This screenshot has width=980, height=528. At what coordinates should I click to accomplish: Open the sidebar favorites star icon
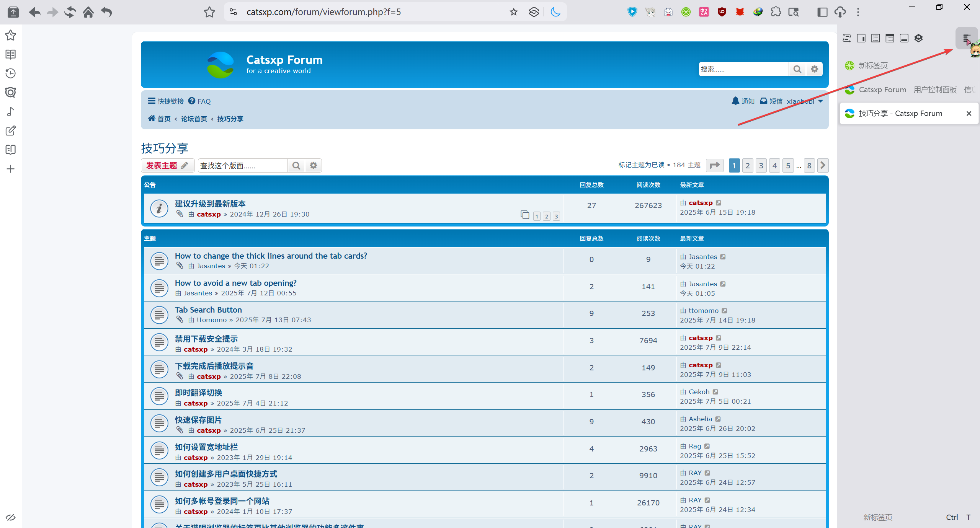pos(11,35)
